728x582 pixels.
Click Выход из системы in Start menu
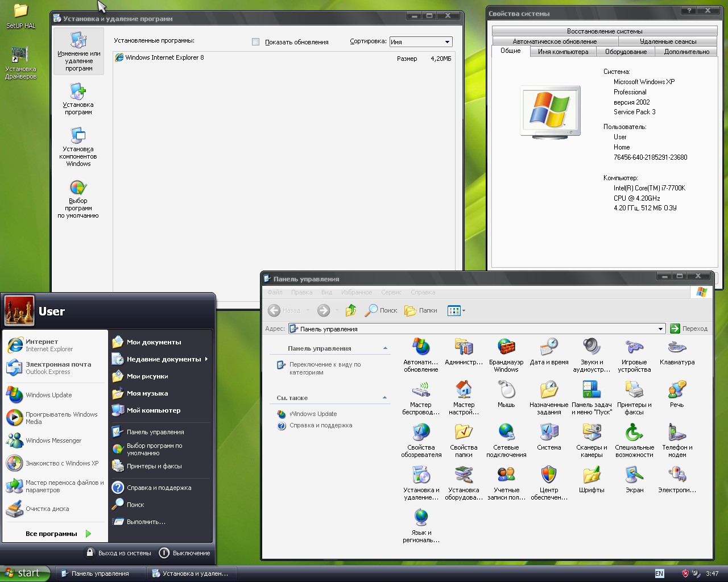118,552
